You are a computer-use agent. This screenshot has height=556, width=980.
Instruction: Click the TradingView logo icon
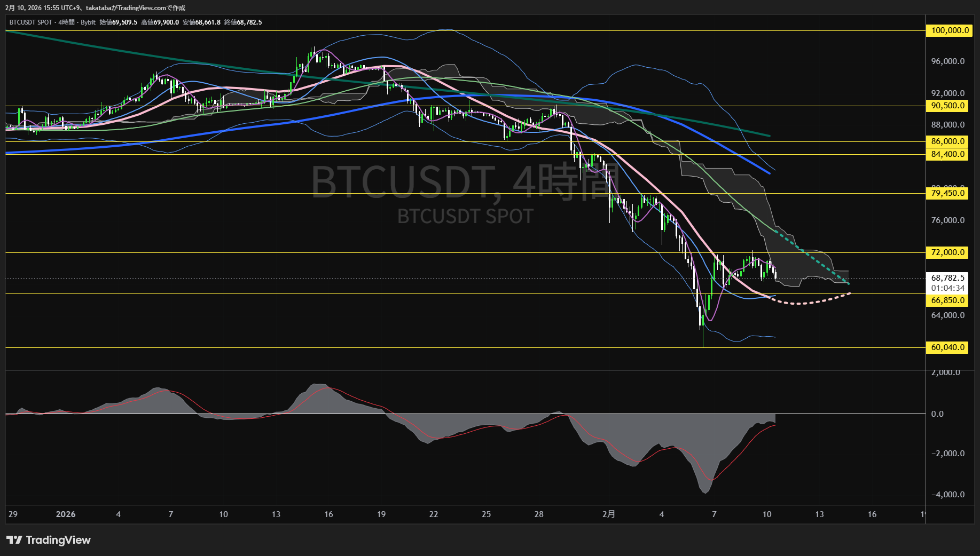point(11,541)
